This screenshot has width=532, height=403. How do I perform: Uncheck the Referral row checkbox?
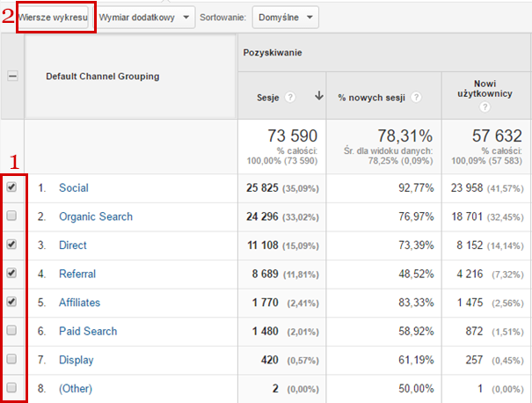point(11,273)
